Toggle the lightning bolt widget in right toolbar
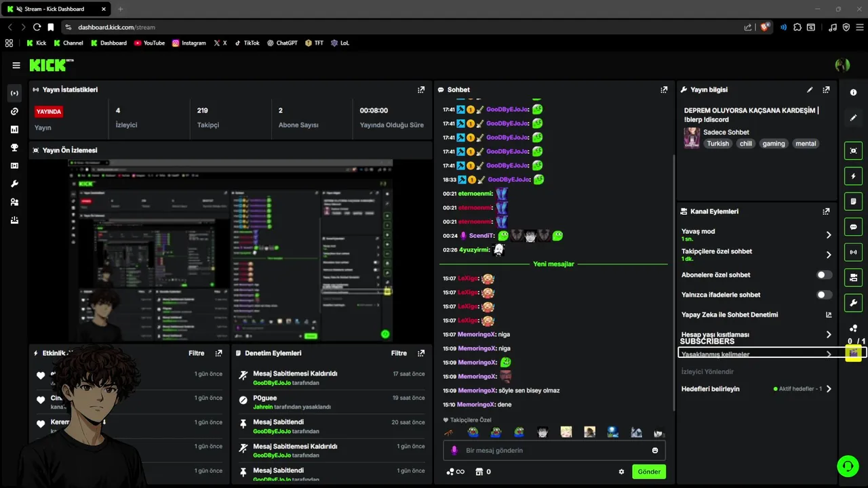This screenshot has height=488, width=868. tap(853, 176)
